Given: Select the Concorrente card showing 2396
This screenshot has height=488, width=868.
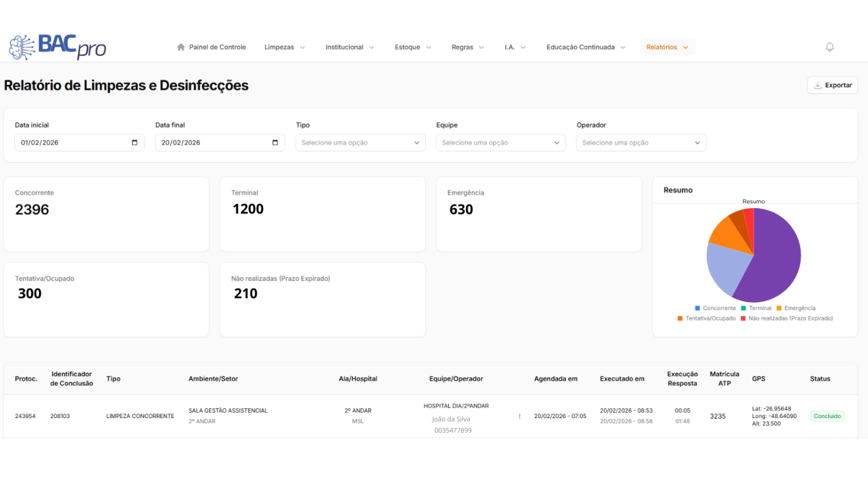Looking at the screenshot, I should click(x=106, y=214).
